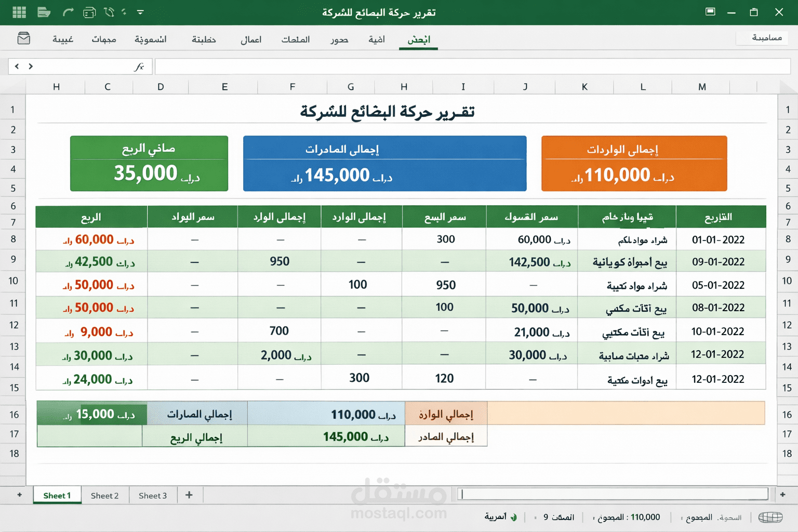798x532 pixels.
Task: Click the status bar count entry showing 9
Action: tap(558, 517)
